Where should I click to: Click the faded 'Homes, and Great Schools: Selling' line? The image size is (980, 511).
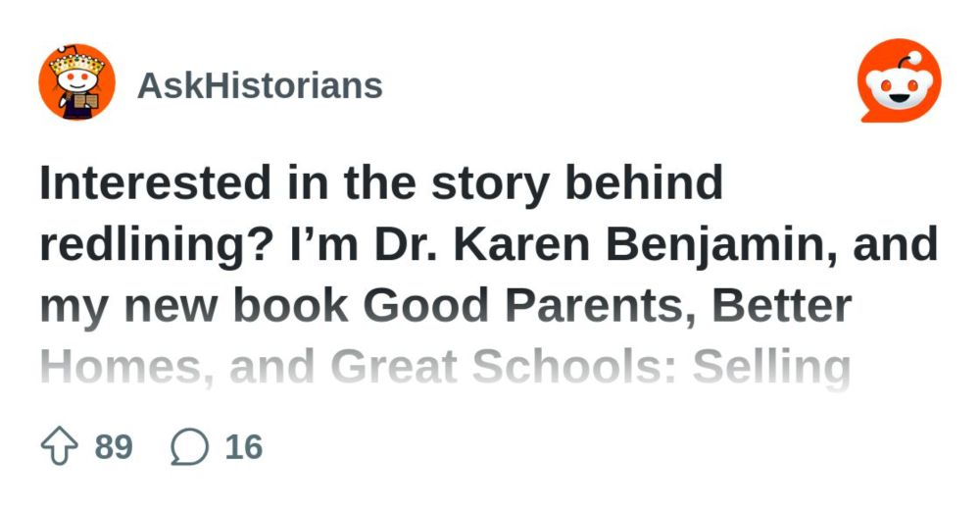tap(445, 370)
